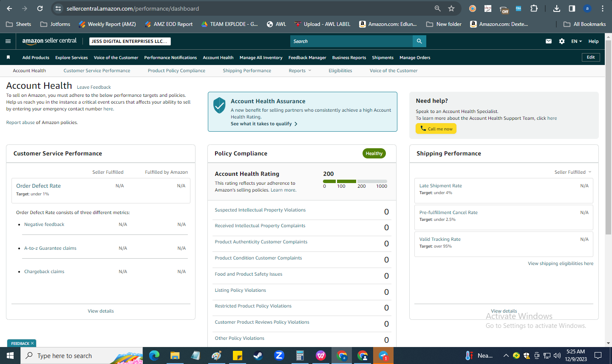Switch to the Customer Service Performance tab
This screenshot has height=364, width=612.
pyautogui.click(x=97, y=71)
